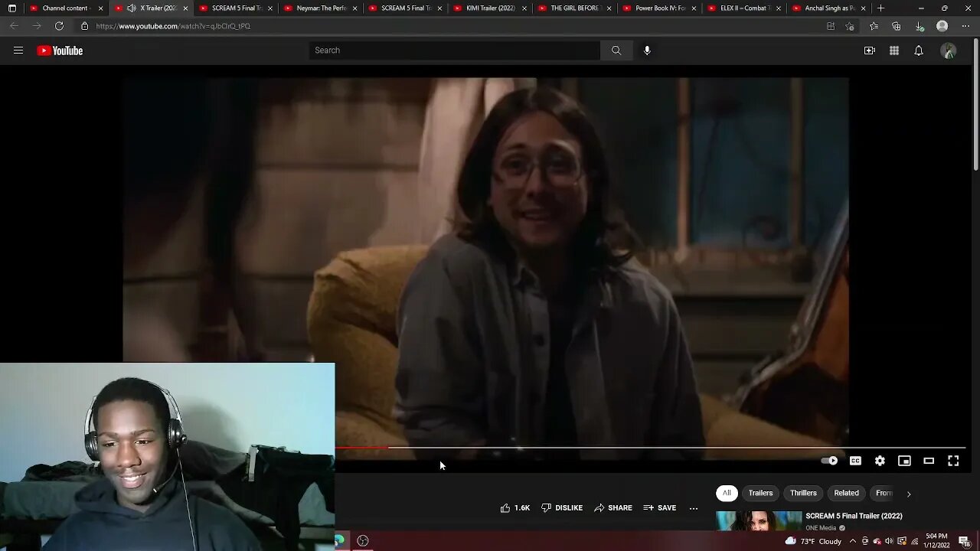Open the Windows action center notifications

tap(964, 541)
